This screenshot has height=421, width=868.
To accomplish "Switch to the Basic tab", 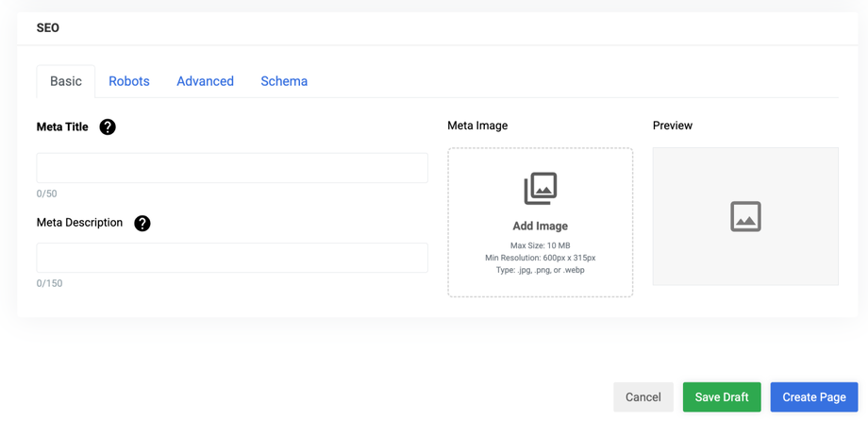I will [66, 81].
